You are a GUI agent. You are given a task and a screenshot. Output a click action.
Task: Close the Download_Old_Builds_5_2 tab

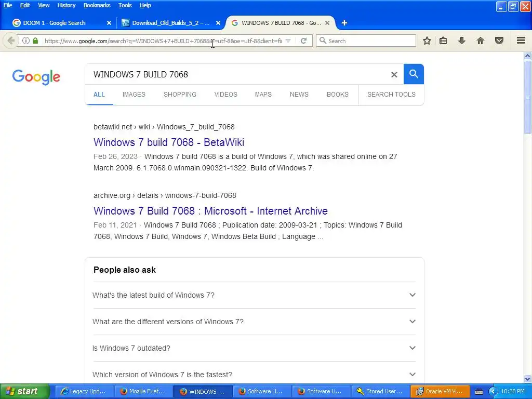tap(218, 23)
